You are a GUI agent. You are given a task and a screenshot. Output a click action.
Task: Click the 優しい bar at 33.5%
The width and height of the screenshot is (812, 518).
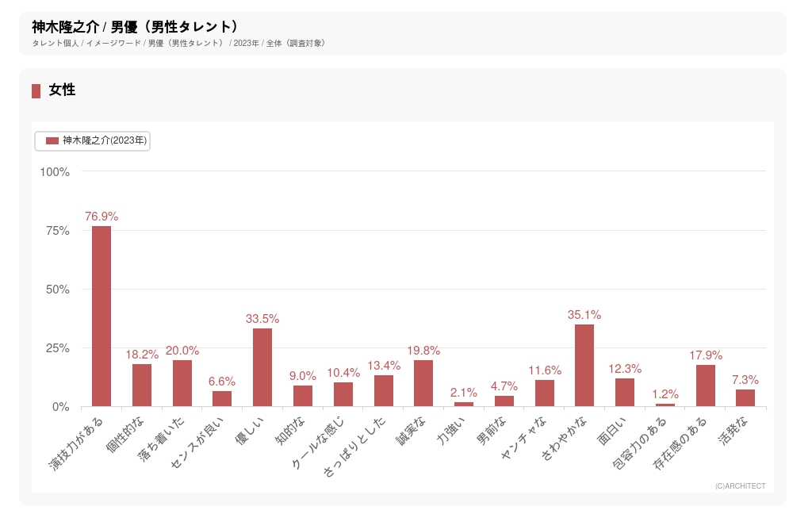262,367
